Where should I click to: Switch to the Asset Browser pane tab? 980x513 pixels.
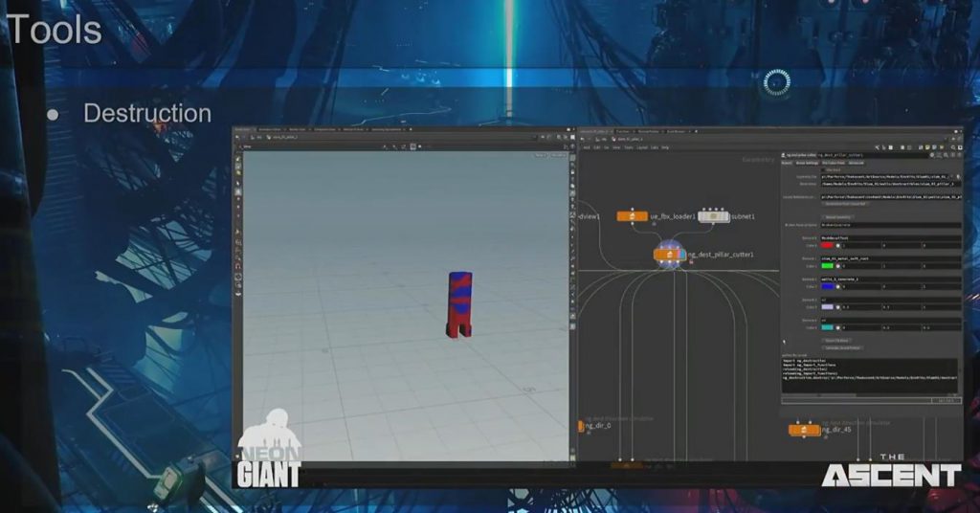click(676, 131)
